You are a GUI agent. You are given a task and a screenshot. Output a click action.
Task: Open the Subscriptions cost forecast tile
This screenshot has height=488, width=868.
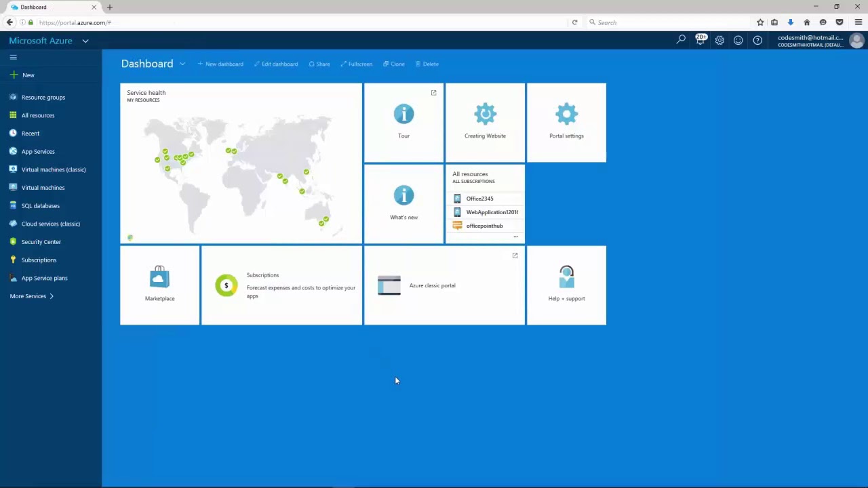point(281,285)
